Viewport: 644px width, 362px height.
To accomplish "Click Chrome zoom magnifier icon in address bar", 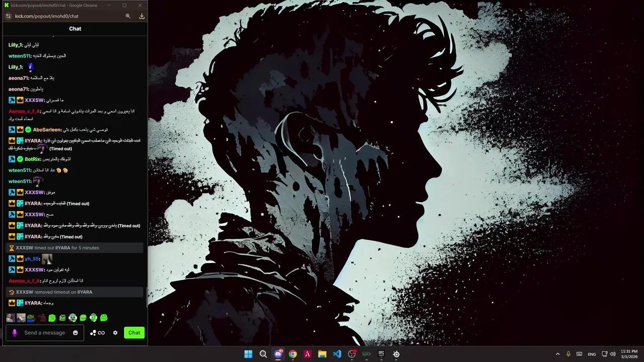I will pyautogui.click(x=128, y=16).
